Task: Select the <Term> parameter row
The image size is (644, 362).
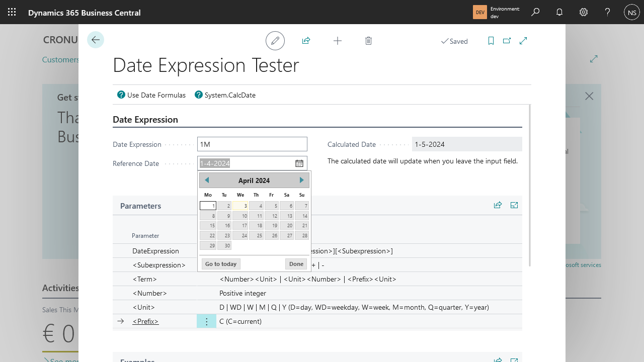Action: (x=317, y=279)
